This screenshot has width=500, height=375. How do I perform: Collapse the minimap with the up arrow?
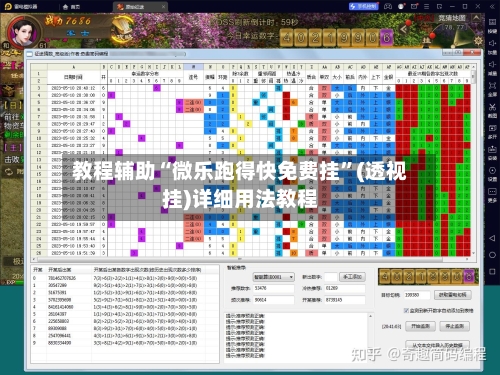477,18
